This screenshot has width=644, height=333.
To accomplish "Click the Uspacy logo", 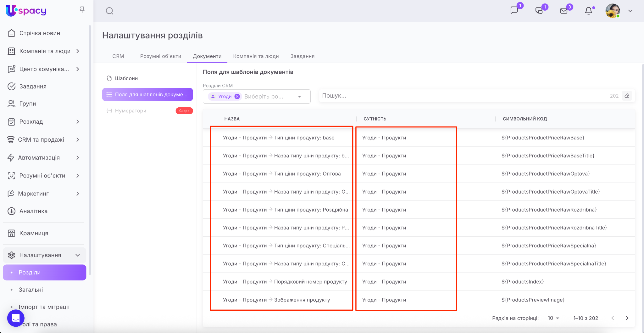I will pos(26,11).
